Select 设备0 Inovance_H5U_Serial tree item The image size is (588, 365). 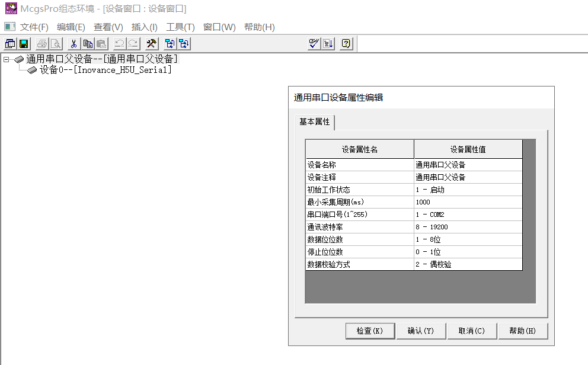[106, 70]
